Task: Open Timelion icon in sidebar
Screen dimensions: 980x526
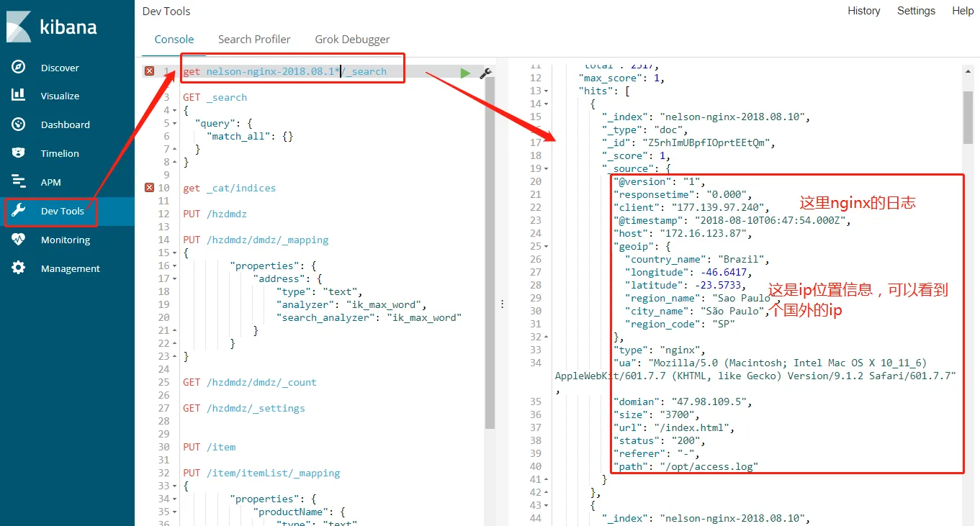Action: pos(19,153)
